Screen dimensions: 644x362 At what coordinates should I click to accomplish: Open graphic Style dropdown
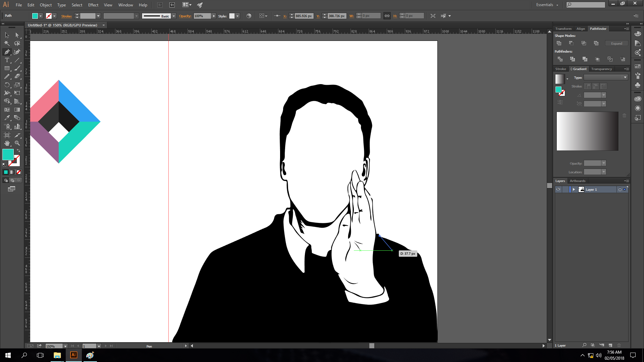[237, 16]
